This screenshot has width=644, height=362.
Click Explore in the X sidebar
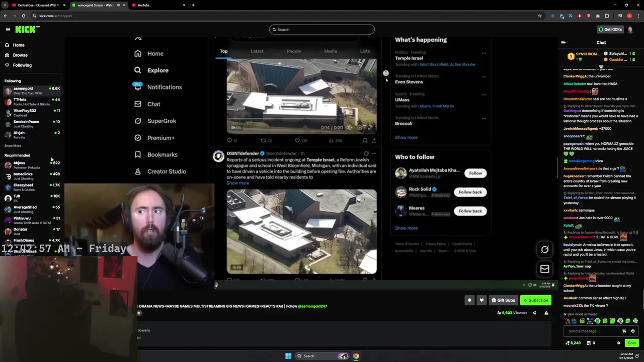151,70
